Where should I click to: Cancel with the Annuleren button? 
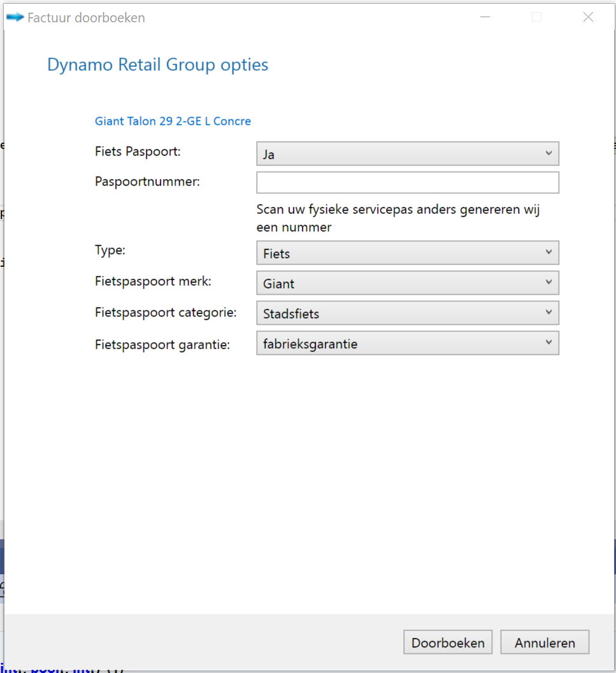[545, 642]
